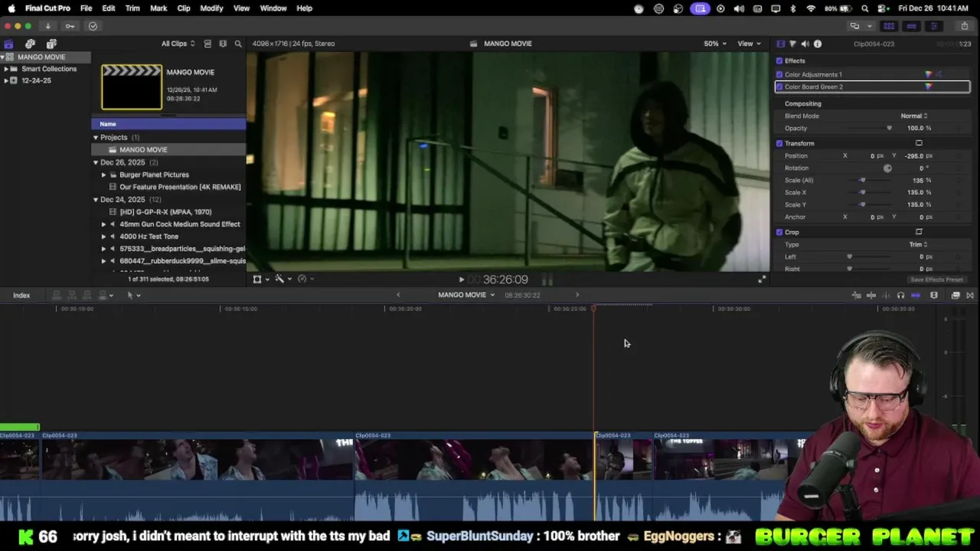Select 4000 Hz Test Tone clip
Screen dimensions: 980x551
[x=149, y=236]
